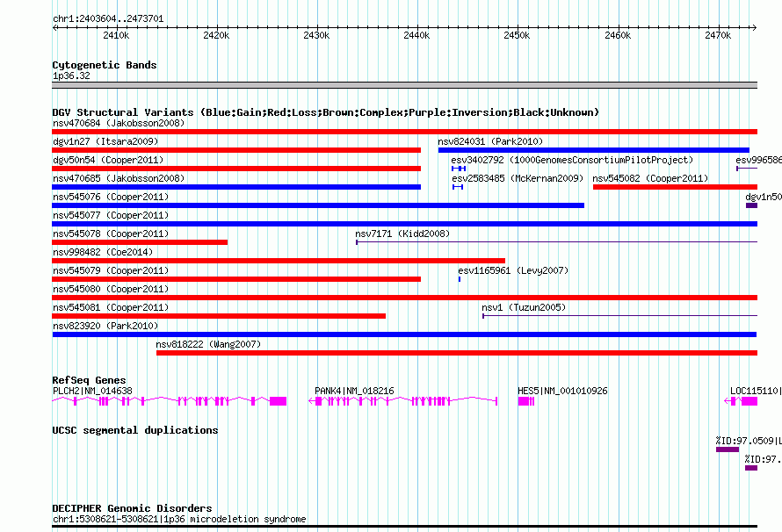Open the nsv823920 (Park2010) blue gain bar
Screen dimensions: 782x532
404,334
